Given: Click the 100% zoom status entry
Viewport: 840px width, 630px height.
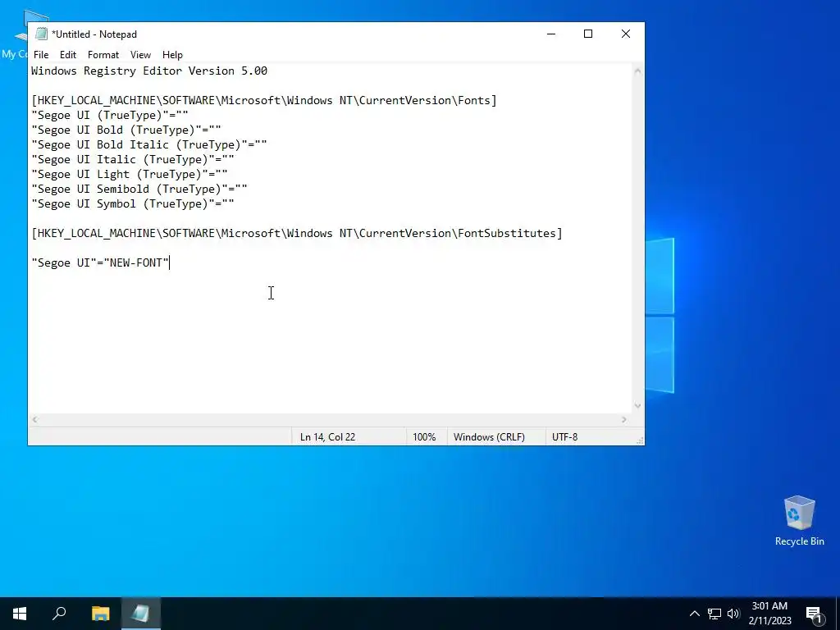Looking at the screenshot, I should pyautogui.click(x=424, y=436).
